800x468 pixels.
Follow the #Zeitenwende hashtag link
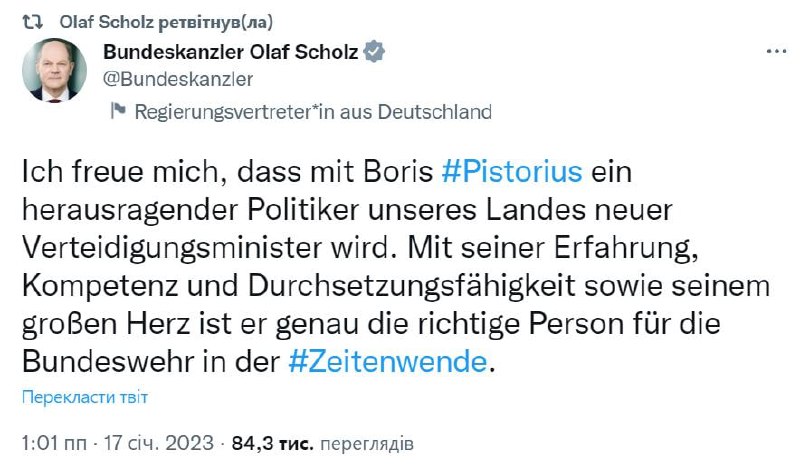pyautogui.click(x=389, y=362)
